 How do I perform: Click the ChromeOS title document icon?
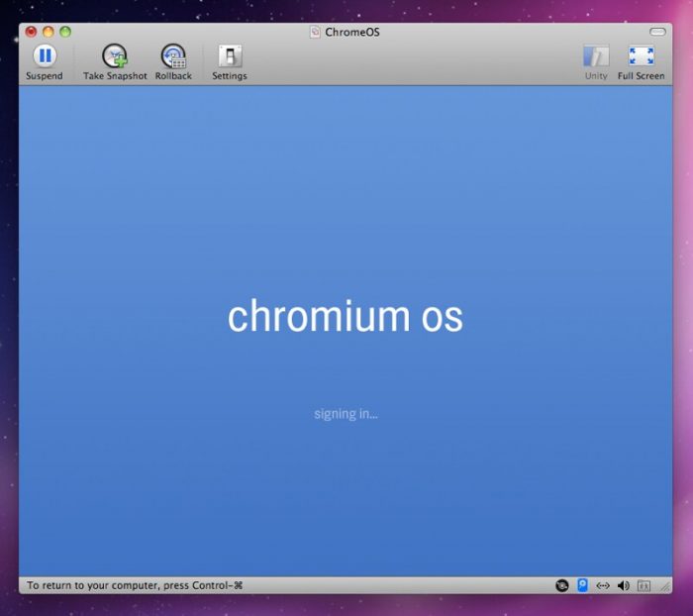click(x=315, y=32)
